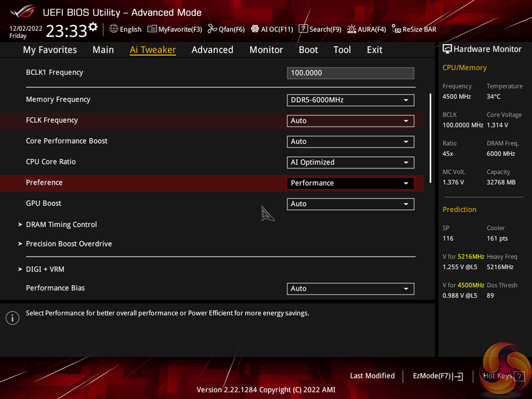The height and width of the screenshot is (399, 532).
Task: Switch to the Boot tab
Action: [x=308, y=50]
